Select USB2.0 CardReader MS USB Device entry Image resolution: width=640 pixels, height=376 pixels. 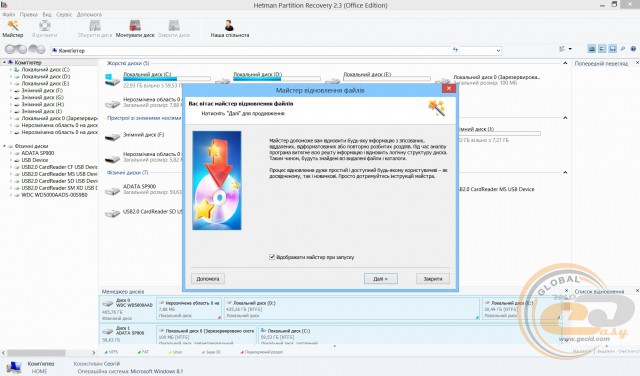coord(496,189)
